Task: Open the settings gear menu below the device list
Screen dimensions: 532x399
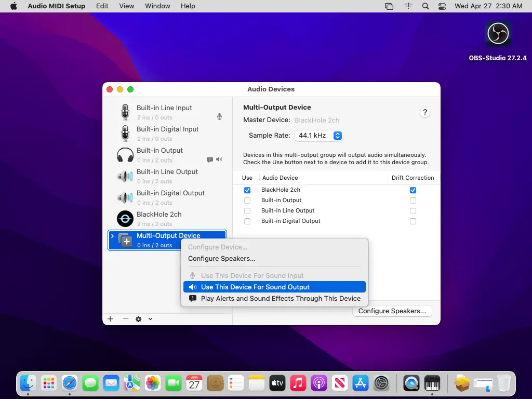Action: [138, 318]
